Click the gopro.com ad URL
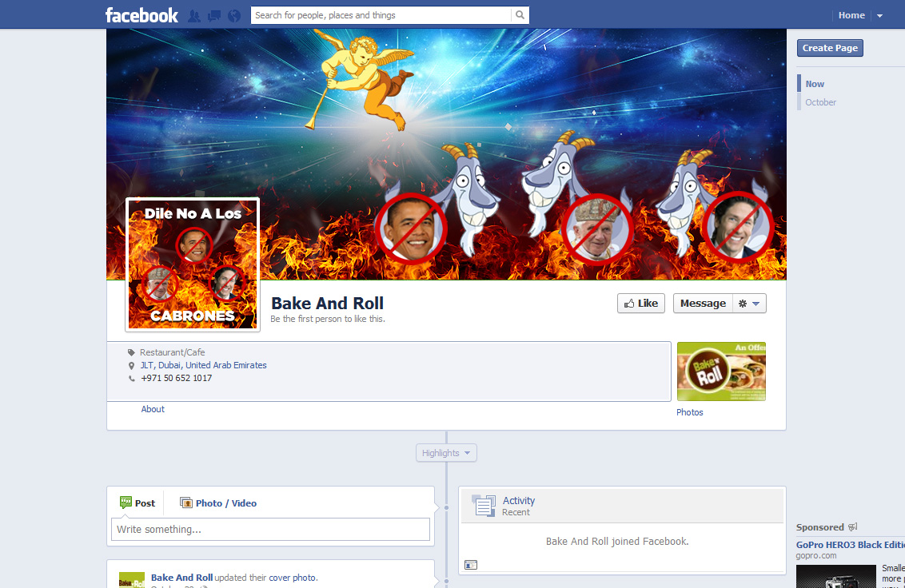Screen dimensions: 905x588 pyautogui.click(x=815, y=556)
